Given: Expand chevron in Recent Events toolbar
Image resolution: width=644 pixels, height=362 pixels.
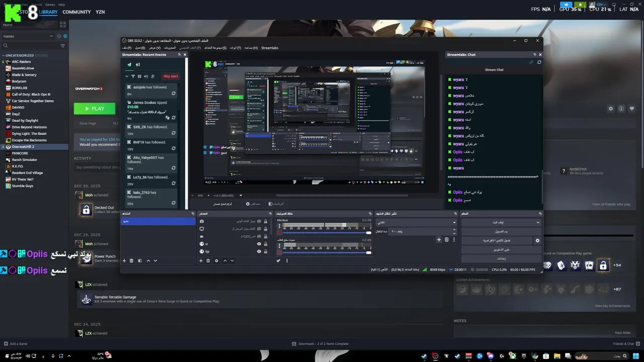Looking at the screenshot, I should click(127, 76).
